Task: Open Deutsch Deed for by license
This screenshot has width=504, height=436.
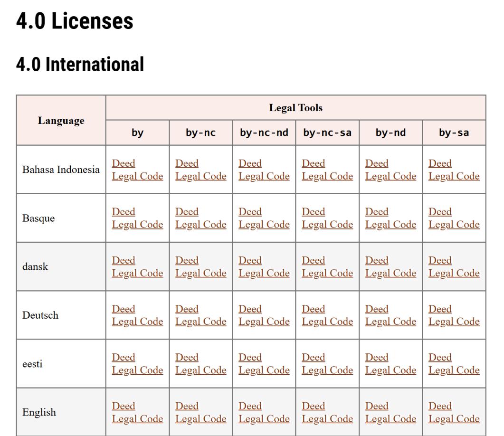Action: tap(124, 309)
